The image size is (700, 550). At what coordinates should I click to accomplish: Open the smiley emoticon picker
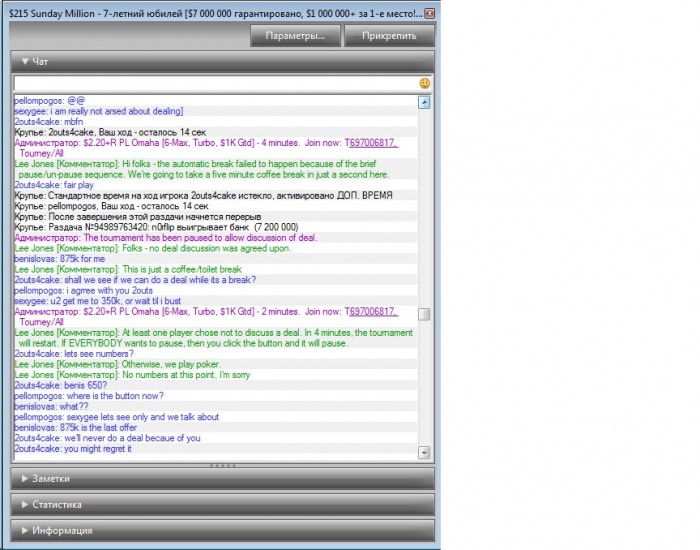[x=425, y=83]
